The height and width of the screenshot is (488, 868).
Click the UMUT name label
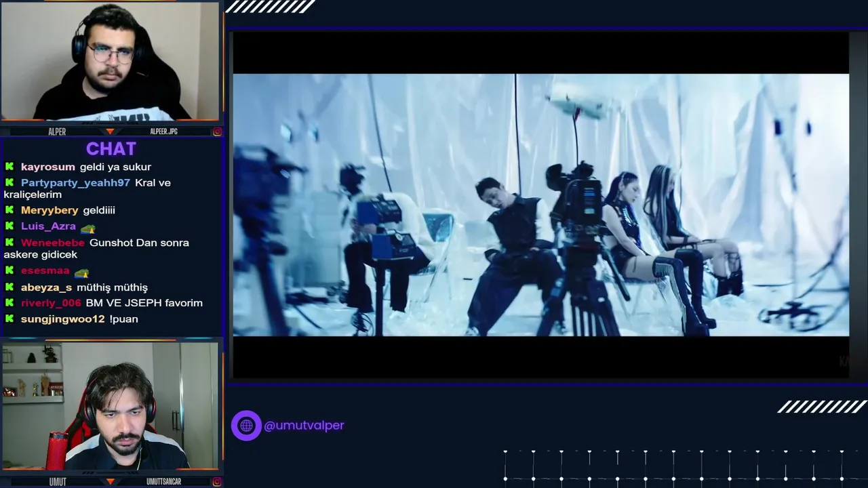(x=58, y=482)
